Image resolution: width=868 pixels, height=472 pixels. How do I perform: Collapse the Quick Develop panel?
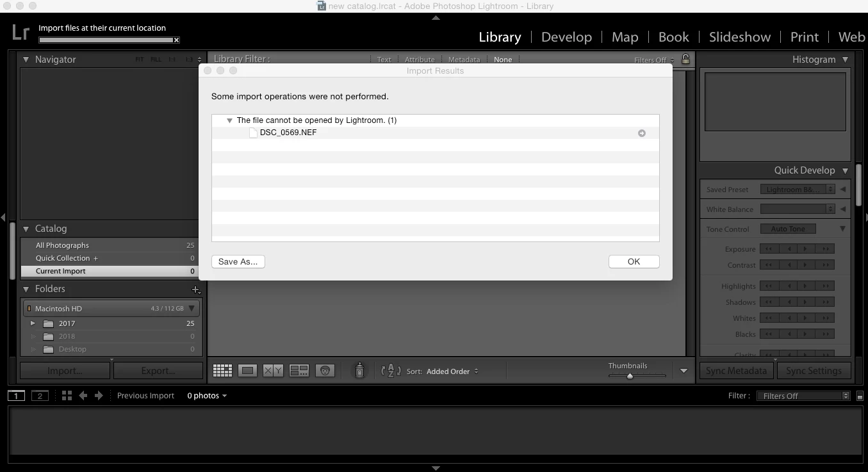click(845, 170)
